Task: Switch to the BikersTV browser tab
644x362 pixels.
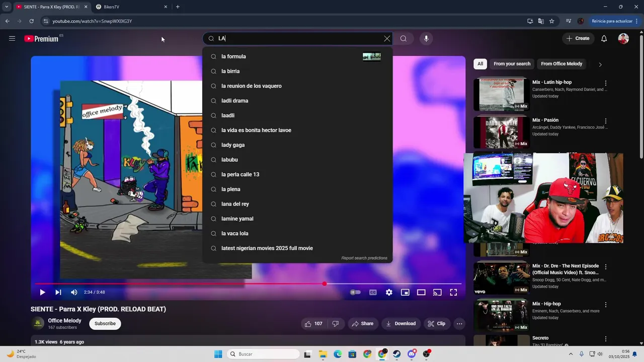Action: pyautogui.click(x=130, y=7)
